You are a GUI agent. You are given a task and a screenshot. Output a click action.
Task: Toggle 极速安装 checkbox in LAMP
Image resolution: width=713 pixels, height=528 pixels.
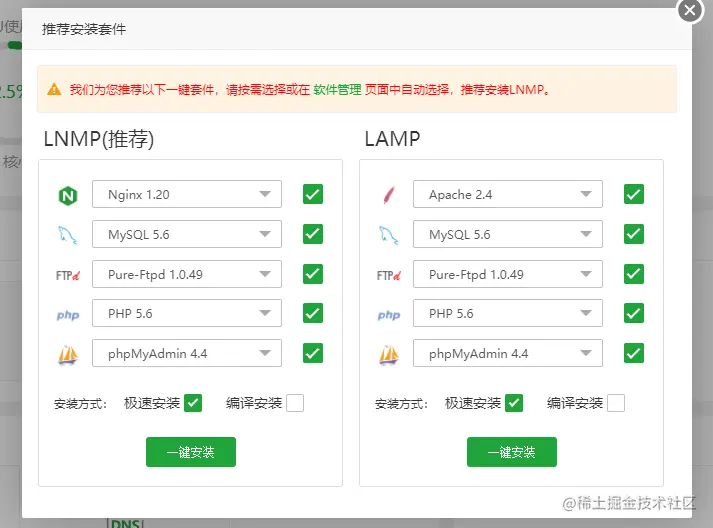(514, 403)
